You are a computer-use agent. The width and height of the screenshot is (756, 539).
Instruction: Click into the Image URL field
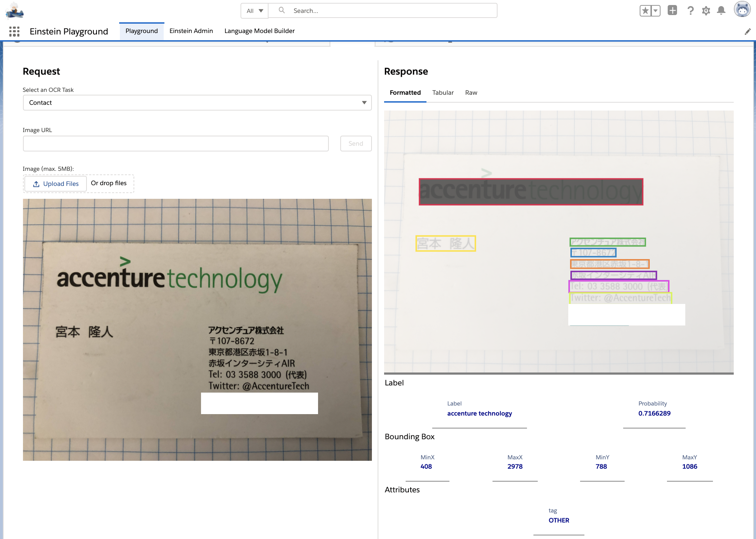[176, 144]
